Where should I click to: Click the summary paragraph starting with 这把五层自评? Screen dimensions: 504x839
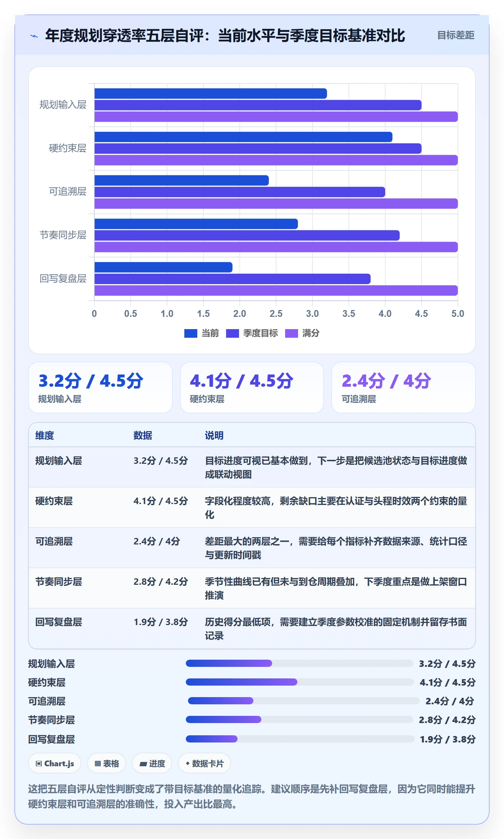[252, 797]
